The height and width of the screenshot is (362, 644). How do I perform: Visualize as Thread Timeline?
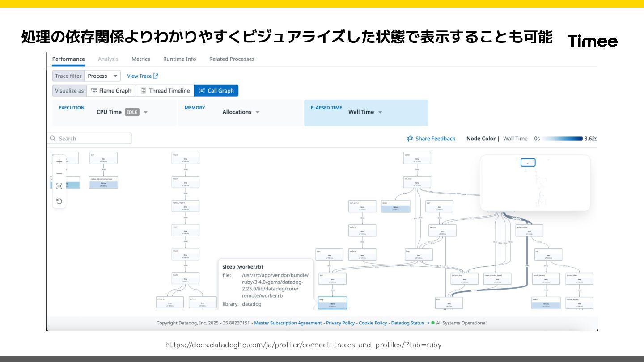165,91
